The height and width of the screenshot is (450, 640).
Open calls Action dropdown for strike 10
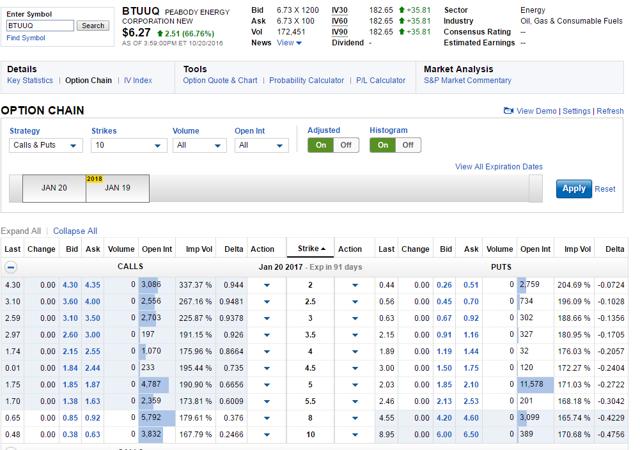click(x=267, y=434)
